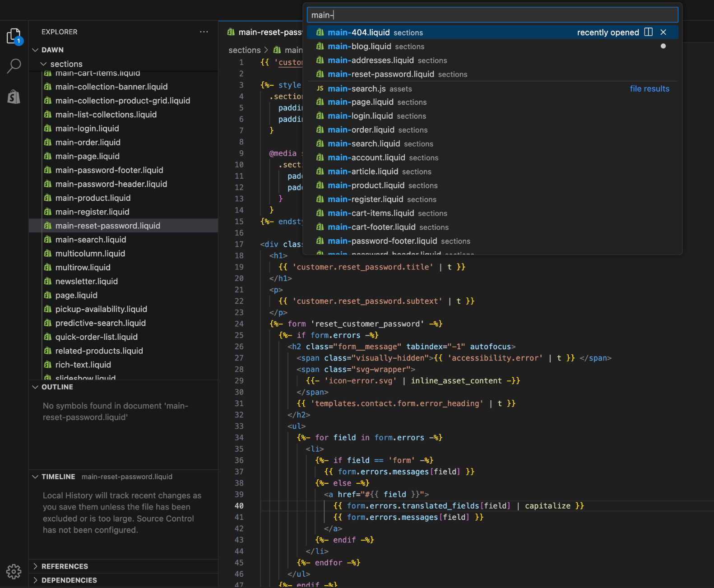The image size is (714, 588).
Task: Remove main-404.liquid from recently opened
Action: pyautogui.click(x=663, y=32)
